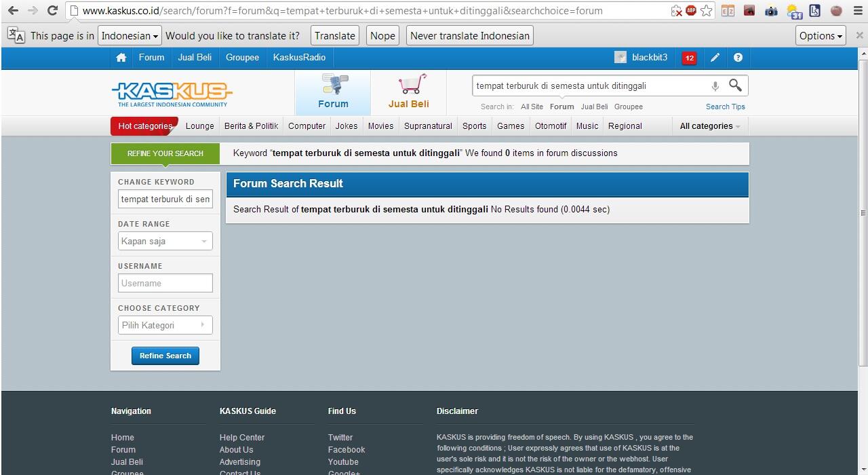Open the tomato extension icon
The image size is (868, 475).
click(x=836, y=11)
